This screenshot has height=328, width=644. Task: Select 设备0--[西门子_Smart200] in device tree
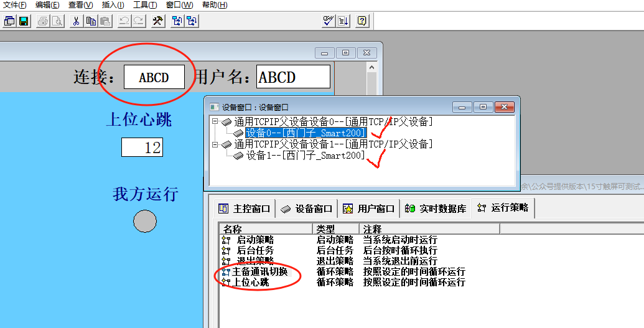coord(306,133)
